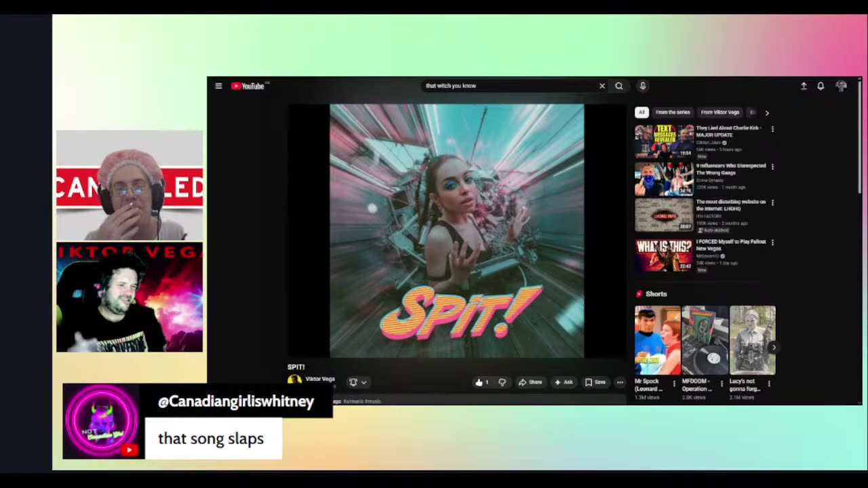
Task: Click the @Canadiangirliswhitney username label
Action: click(x=236, y=401)
